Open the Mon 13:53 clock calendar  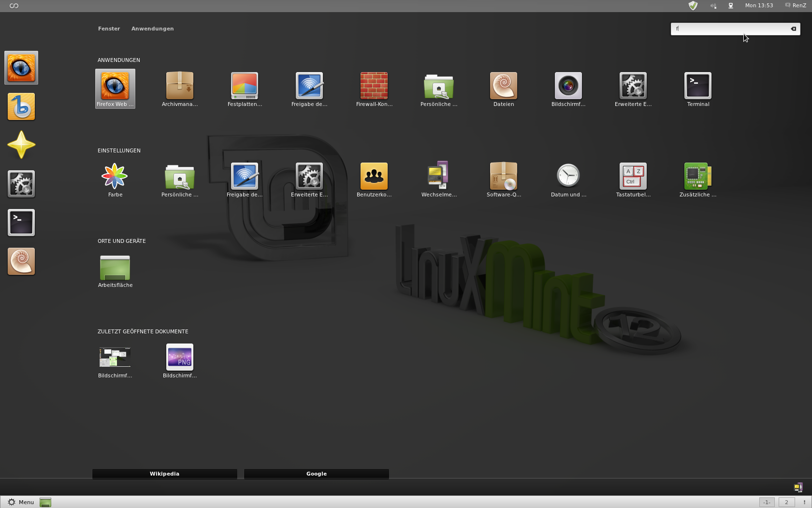coord(759,6)
